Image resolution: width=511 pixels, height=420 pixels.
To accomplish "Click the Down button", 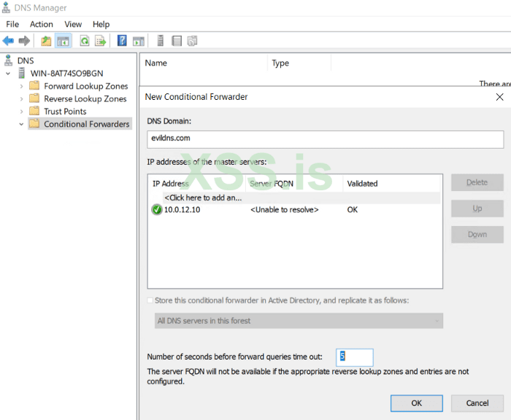I will pos(477,234).
